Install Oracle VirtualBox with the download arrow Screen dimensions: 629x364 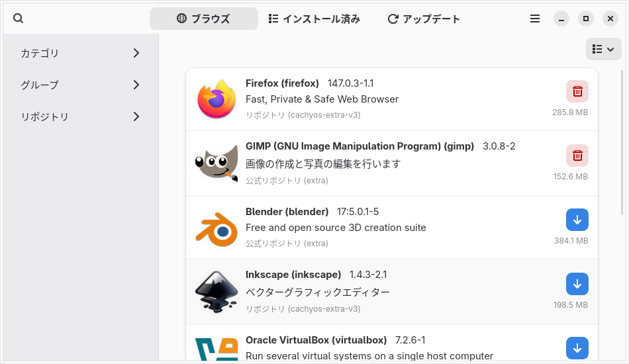(577, 348)
